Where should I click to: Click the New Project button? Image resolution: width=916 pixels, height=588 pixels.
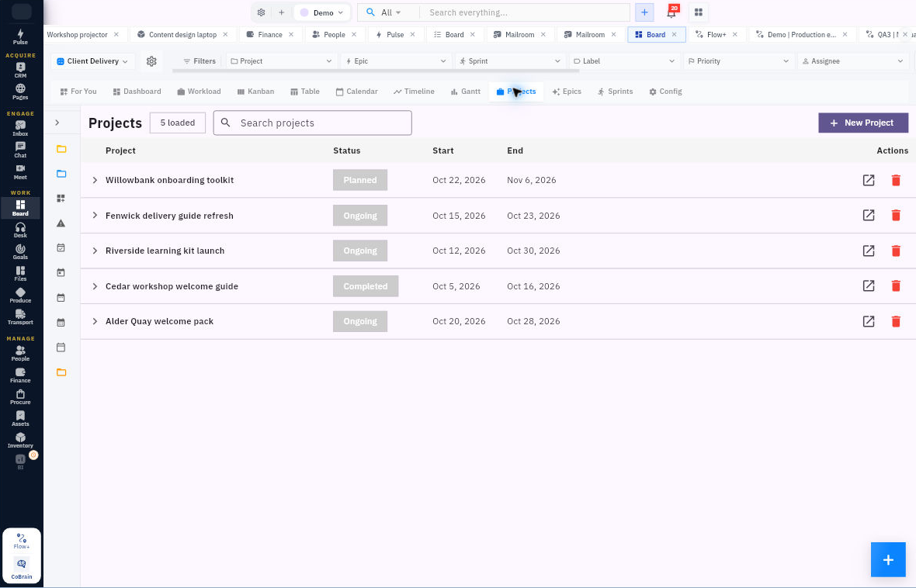coord(863,123)
